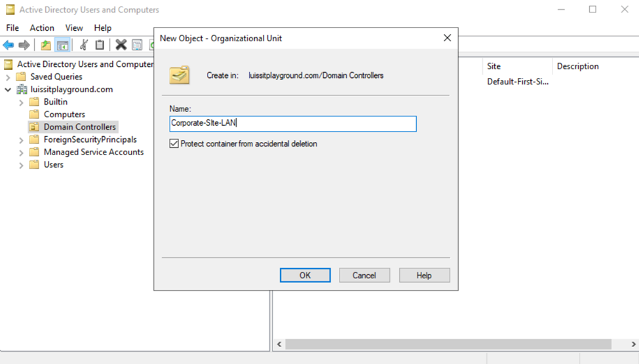
Task: Maximize the Active Directory window
Action: click(x=592, y=9)
